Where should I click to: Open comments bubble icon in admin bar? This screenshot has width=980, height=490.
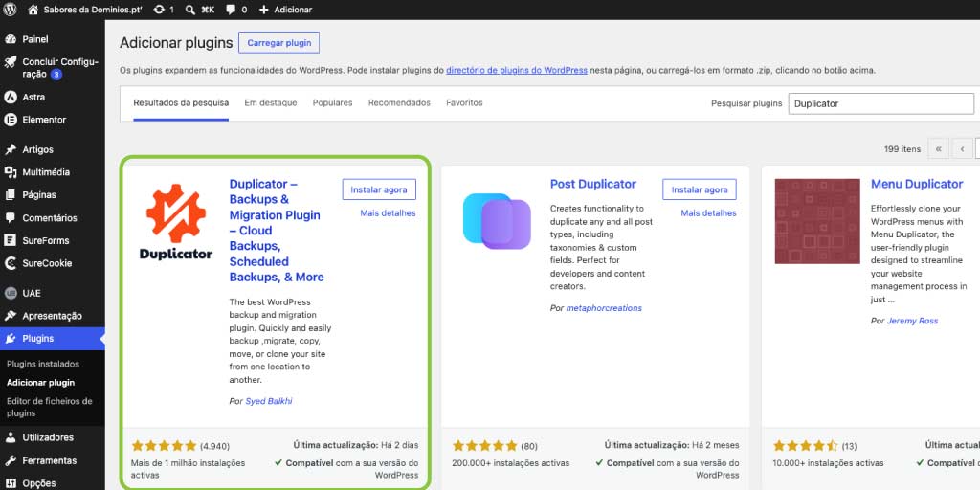231,10
